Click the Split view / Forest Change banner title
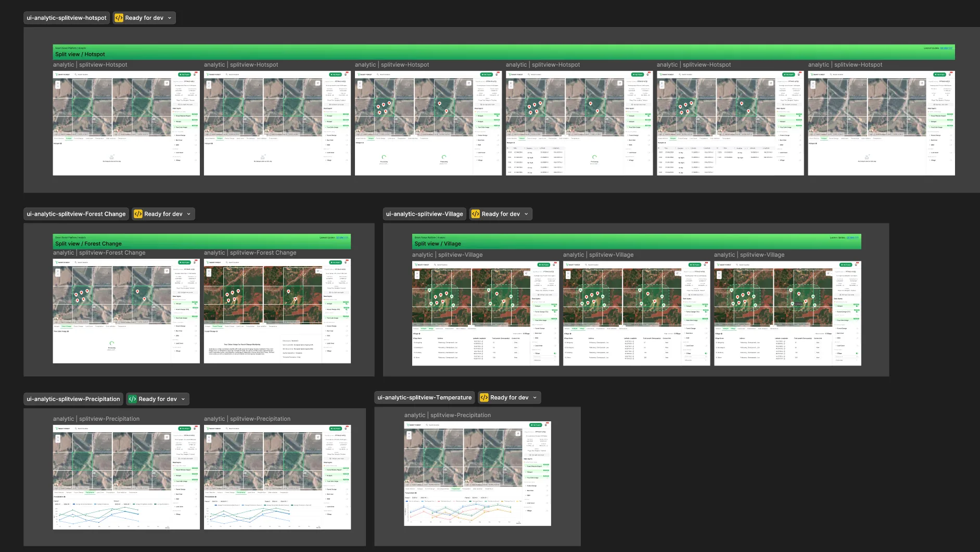The image size is (980, 552). tap(88, 244)
